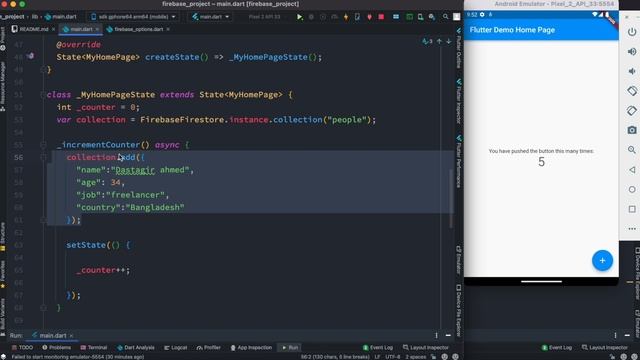Tap emulator Home circle button
This screenshot has height=360, width=640.
click(632, 189)
